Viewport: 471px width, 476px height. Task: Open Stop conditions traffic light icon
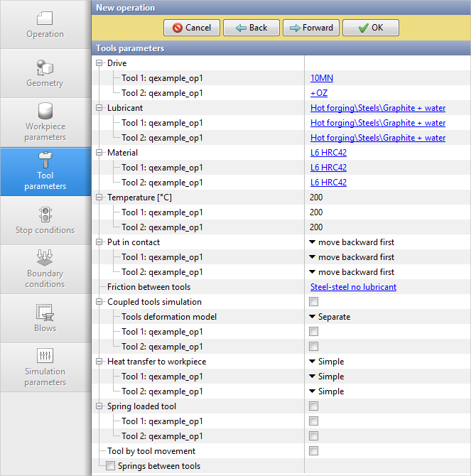click(45, 215)
